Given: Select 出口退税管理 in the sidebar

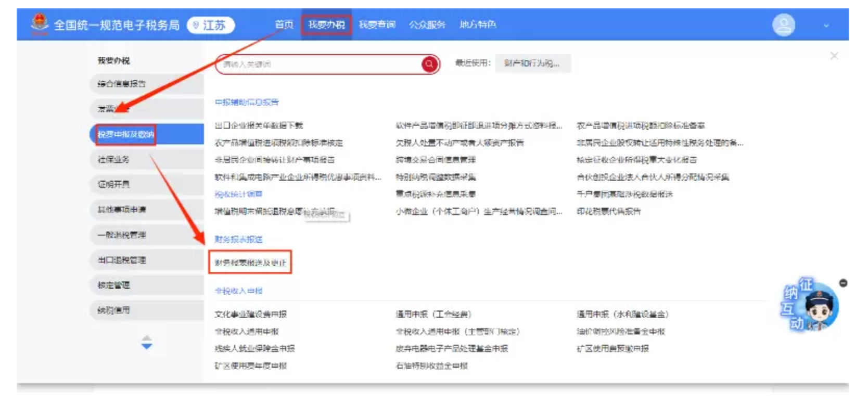Looking at the screenshot, I should (x=146, y=260).
